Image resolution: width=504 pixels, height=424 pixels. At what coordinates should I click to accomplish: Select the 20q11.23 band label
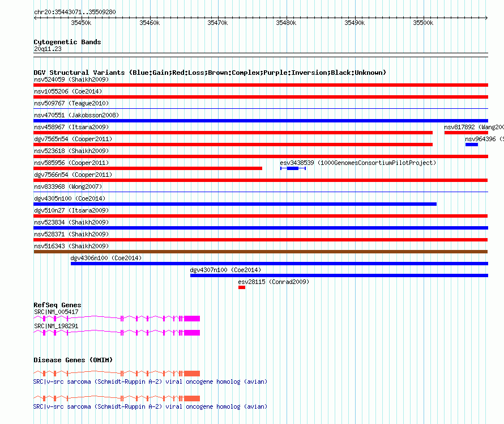point(48,49)
